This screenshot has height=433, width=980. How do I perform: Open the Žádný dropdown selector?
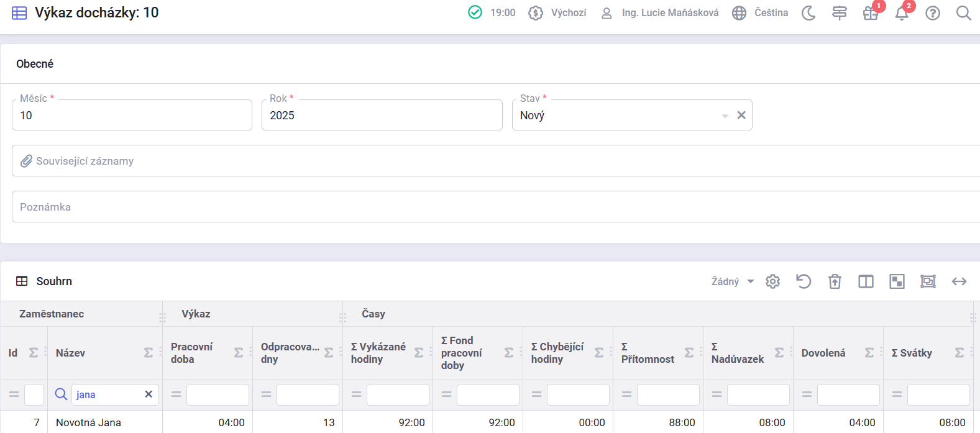click(x=733, y=281)
